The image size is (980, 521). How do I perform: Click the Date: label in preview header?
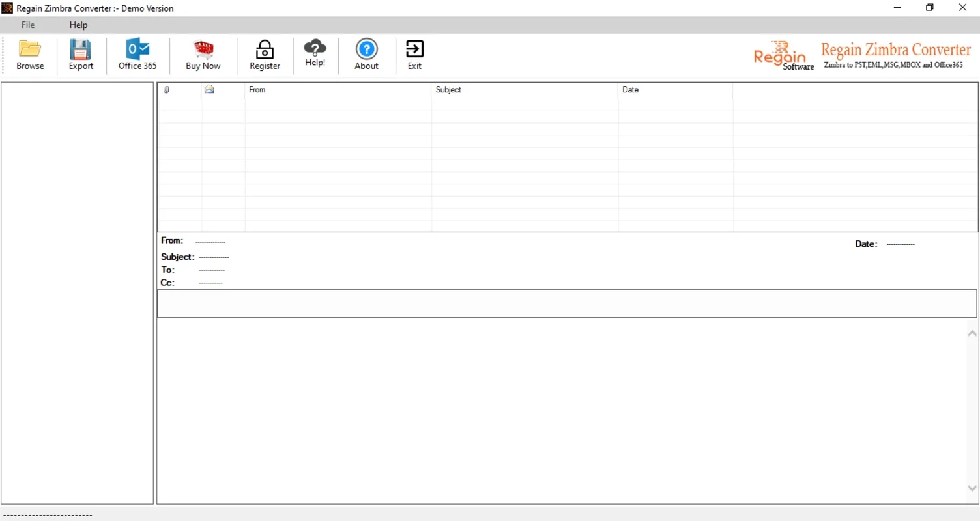[866, 244]
